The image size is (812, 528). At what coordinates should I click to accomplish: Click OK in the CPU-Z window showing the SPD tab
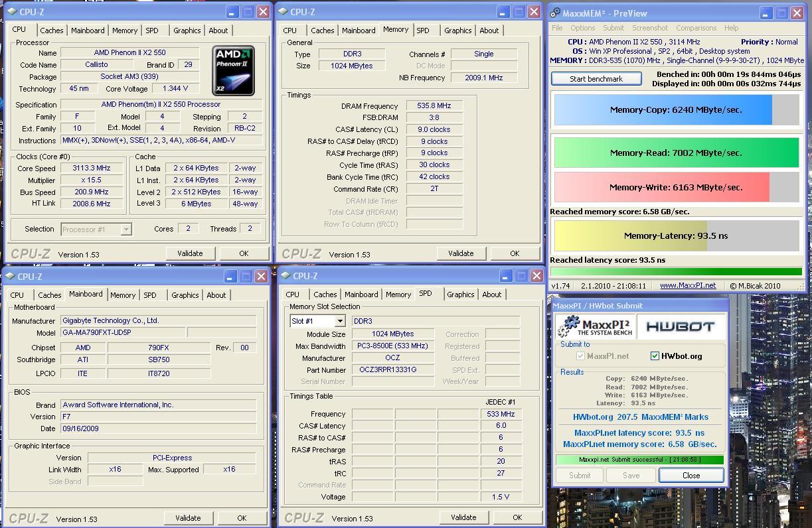pyautogui.click(x=517, y=517)
